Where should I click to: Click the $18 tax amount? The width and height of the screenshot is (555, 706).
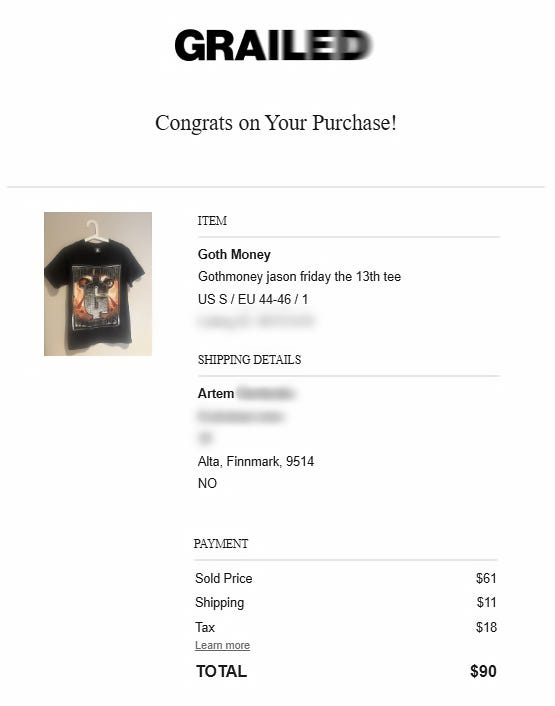[x=486, y=627]
